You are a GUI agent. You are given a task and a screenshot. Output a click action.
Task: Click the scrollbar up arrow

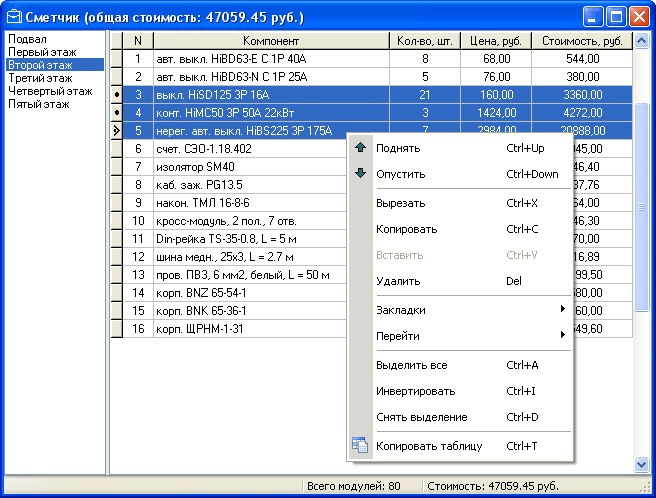pos(641,41)
